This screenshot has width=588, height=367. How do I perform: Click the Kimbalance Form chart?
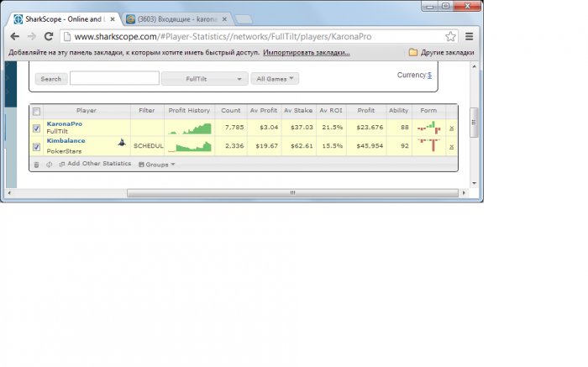(x=428, y=145)
